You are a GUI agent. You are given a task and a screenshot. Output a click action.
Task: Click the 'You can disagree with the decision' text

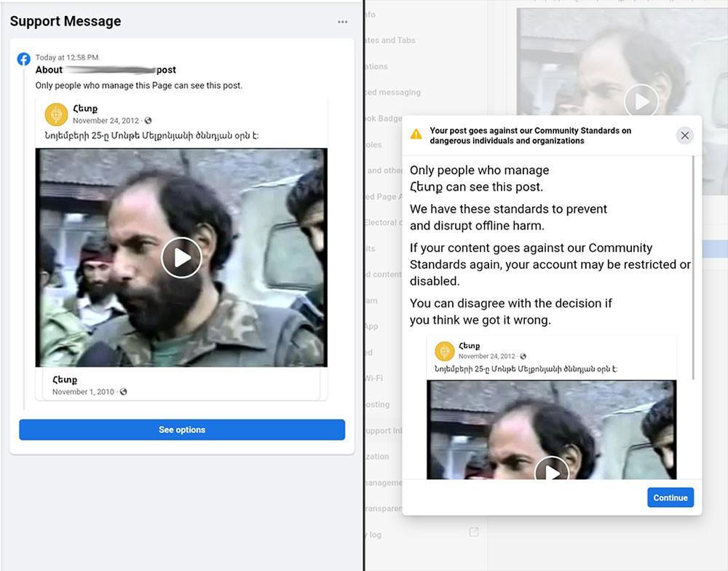coord(511,311)
